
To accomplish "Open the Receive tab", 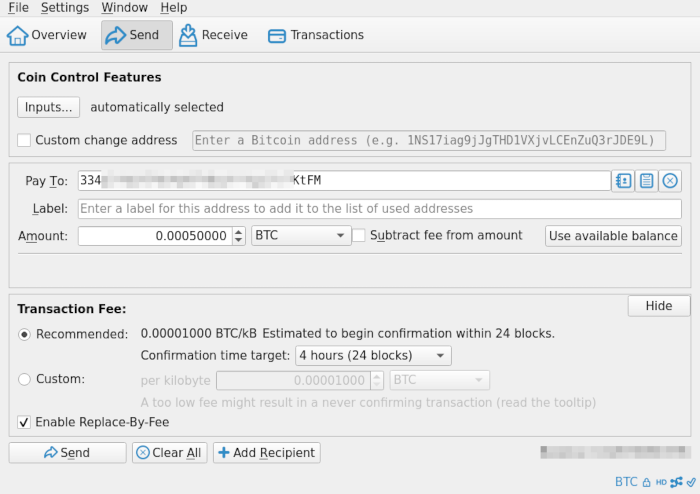I will pos(213,35).
